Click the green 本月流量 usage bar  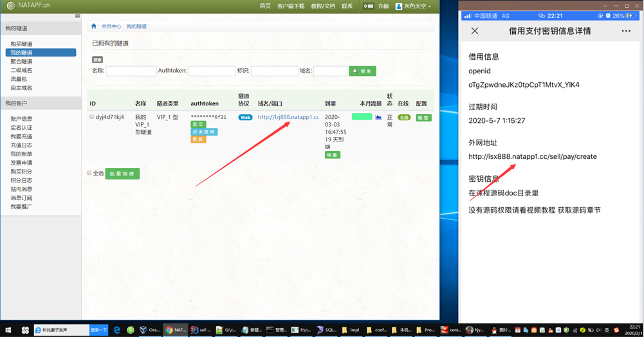coord(362,117)
